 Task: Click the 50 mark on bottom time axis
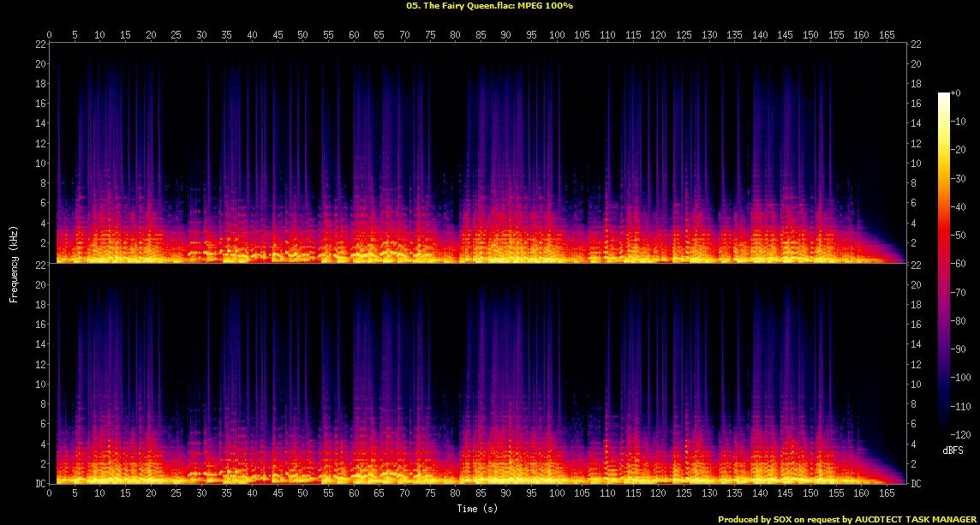pyautogui.click(x=302, y=493)
